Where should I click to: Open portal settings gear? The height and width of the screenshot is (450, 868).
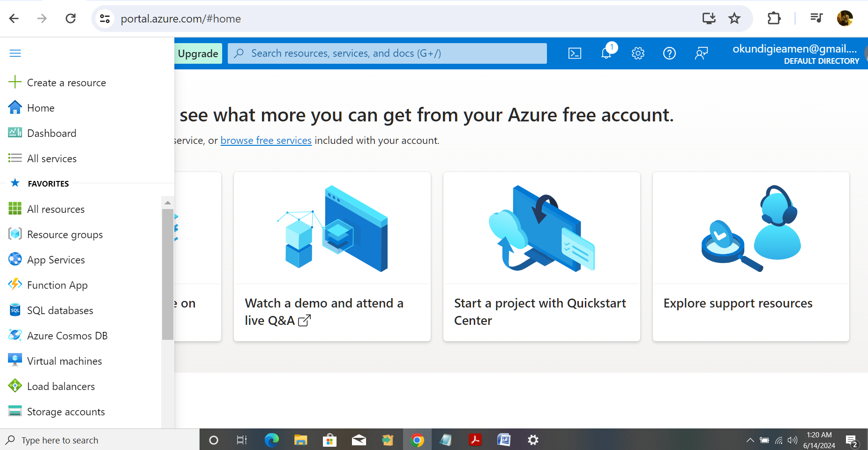click(x=638, y=53)
